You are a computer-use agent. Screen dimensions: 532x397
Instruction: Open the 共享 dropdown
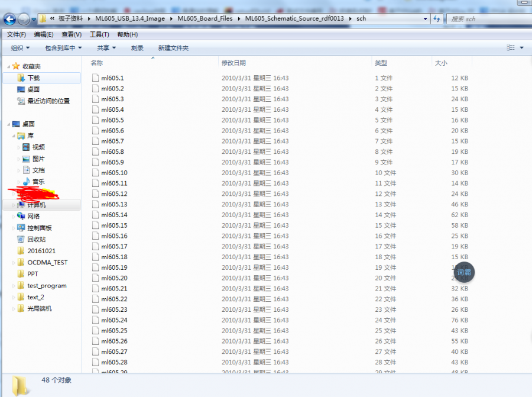[x=106, y=49]
